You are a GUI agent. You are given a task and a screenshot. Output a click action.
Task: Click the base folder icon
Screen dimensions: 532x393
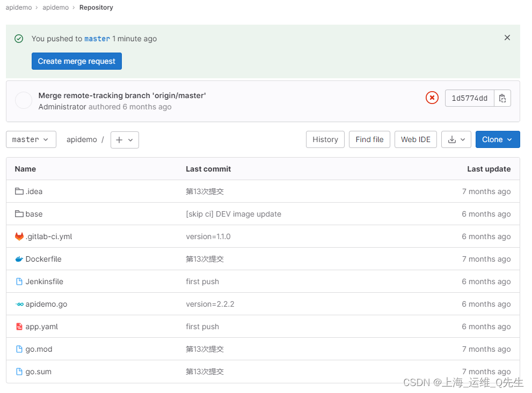click(19, 214)
